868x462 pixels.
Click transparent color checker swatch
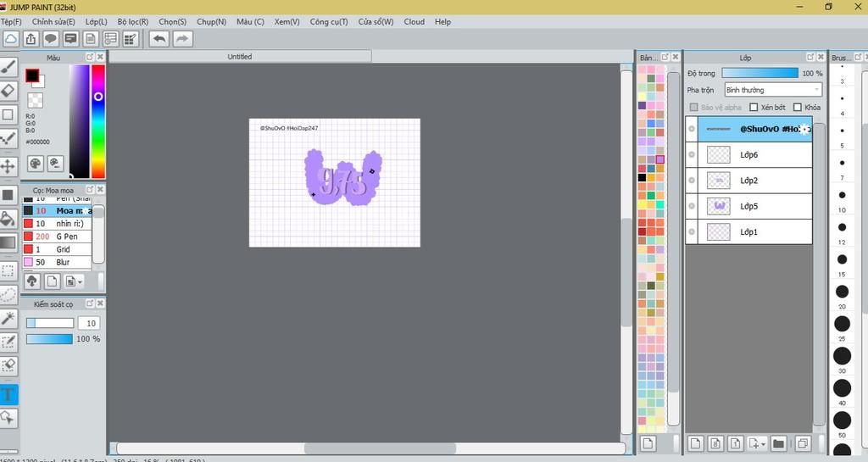click(x=35, y=101)
